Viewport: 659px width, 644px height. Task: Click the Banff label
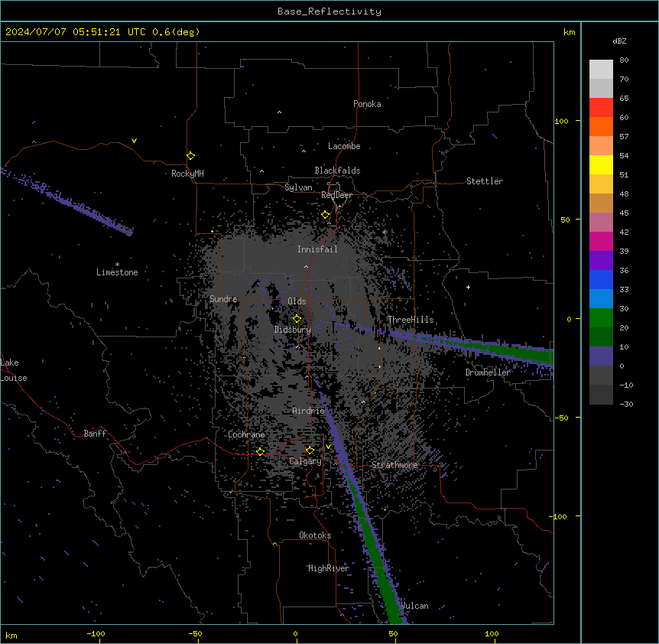[x=95, y=434]
